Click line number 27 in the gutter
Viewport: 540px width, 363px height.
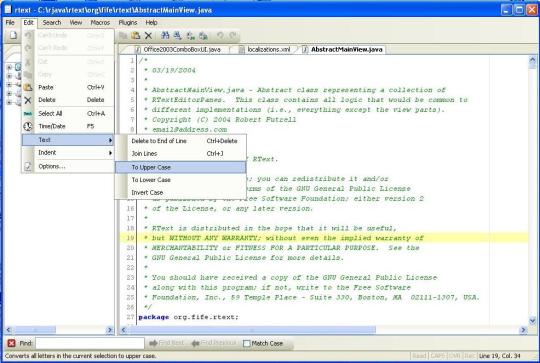[130, 317]
